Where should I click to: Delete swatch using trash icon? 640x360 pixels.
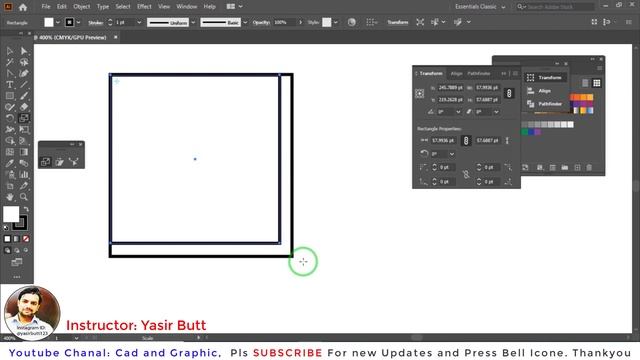[589, 167]
